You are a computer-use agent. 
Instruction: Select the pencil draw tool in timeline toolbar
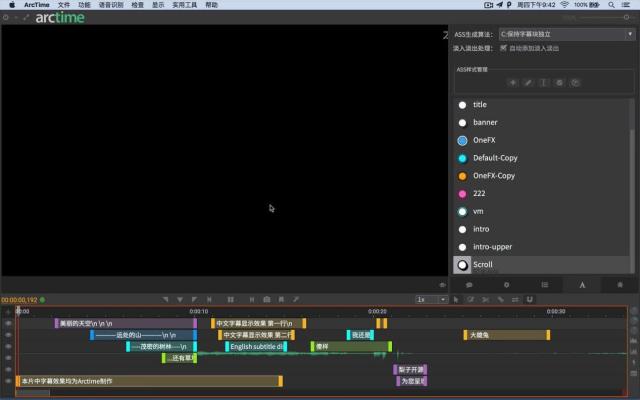pos(471,300)
